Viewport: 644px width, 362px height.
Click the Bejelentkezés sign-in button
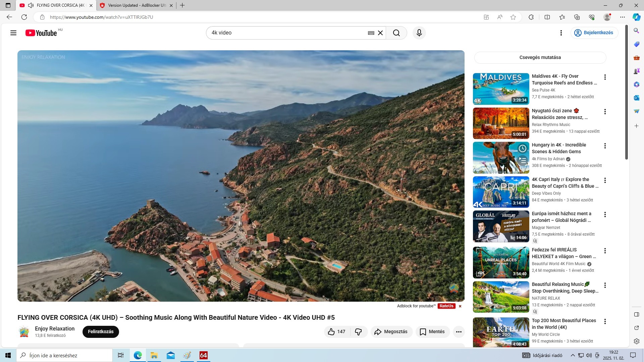point(594,33)
